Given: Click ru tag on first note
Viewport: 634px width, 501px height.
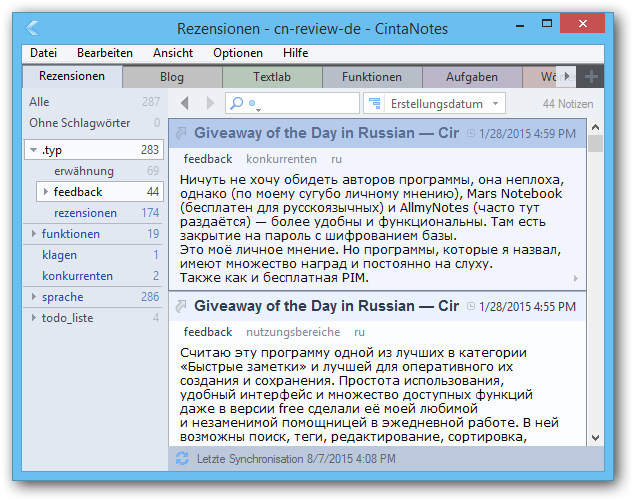Looking at the screenshot, I should [x=336, y=159].
